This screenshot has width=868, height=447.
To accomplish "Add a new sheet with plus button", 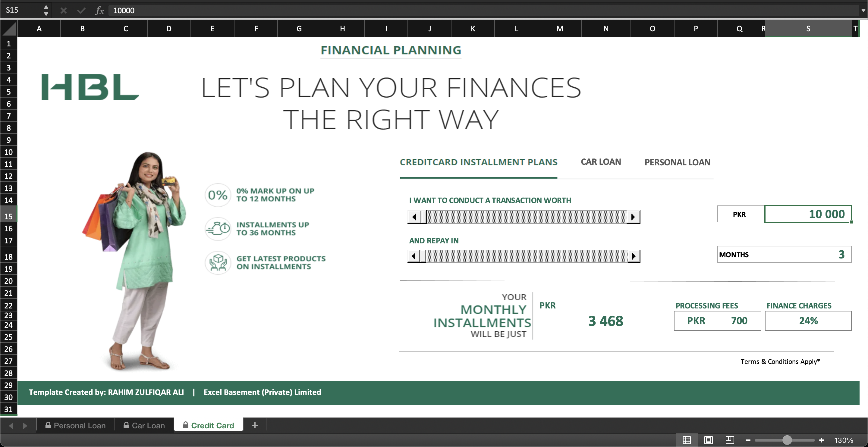I will click(x=255, y=425).
